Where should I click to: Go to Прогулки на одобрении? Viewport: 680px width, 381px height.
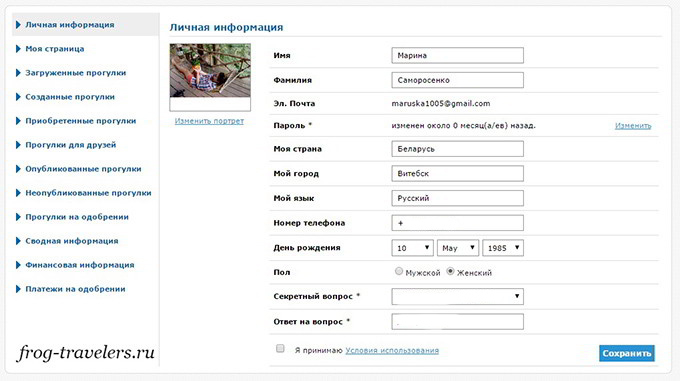(77, 217)
